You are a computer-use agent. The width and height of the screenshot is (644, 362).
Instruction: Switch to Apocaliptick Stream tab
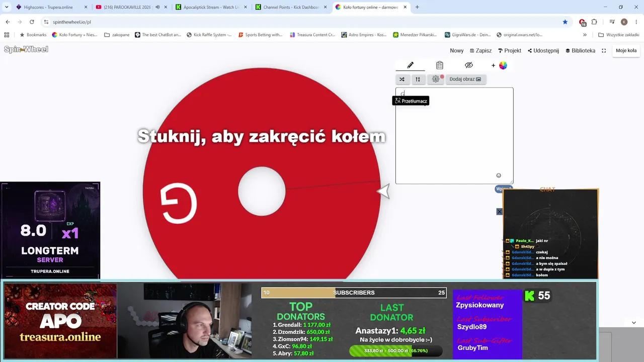pos(212,7)
